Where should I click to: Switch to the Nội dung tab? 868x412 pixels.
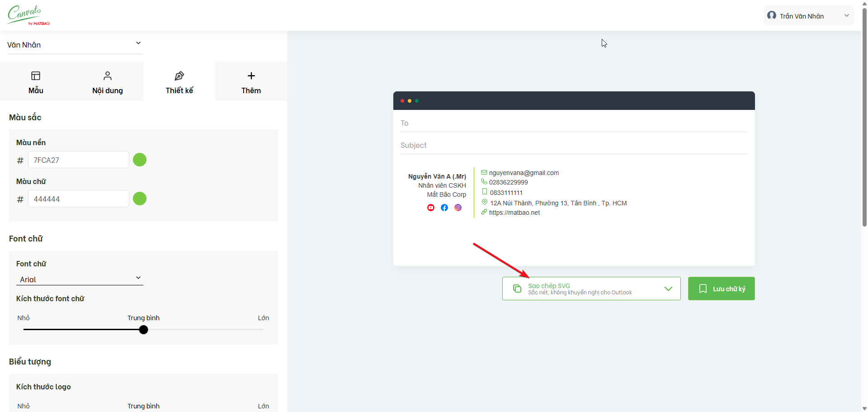tap(108, 82)
